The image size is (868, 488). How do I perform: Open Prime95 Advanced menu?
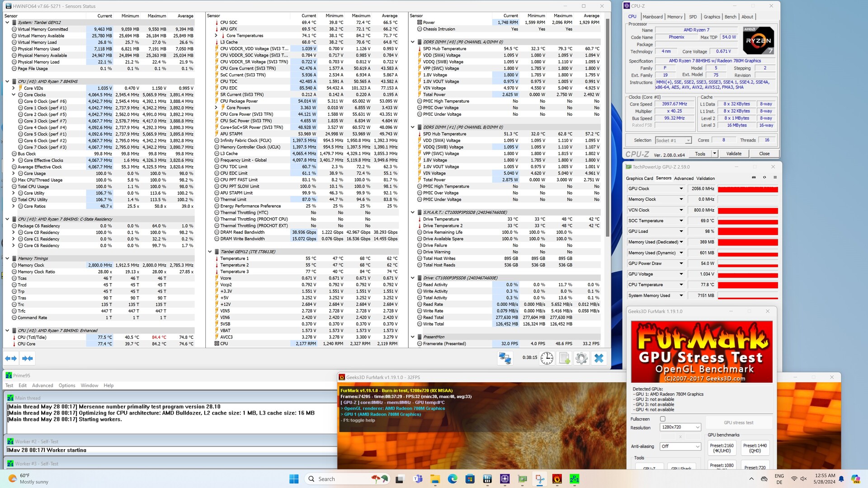42,385
